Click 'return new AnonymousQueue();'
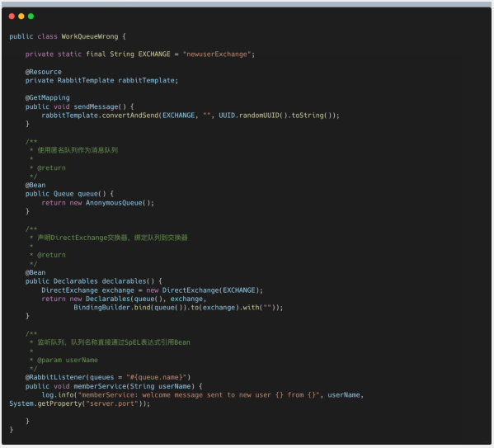Screen dimensions: 494x448 [x=97, y=203]
